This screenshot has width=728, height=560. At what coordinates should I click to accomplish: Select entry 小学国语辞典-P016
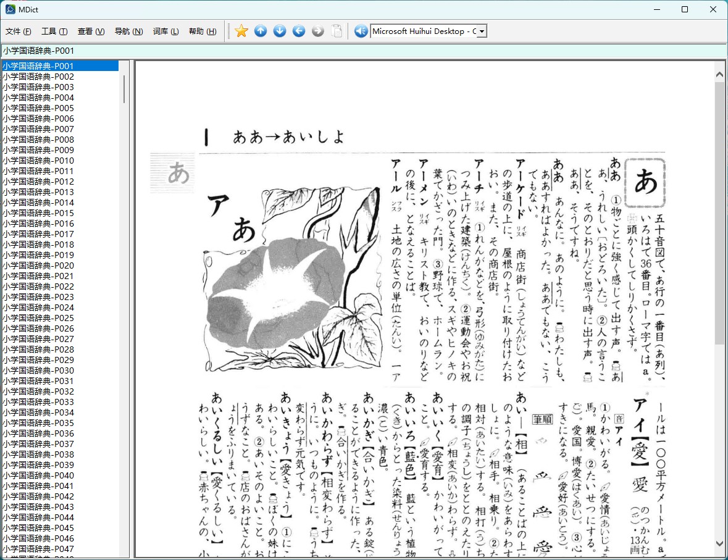click(60, 224)
